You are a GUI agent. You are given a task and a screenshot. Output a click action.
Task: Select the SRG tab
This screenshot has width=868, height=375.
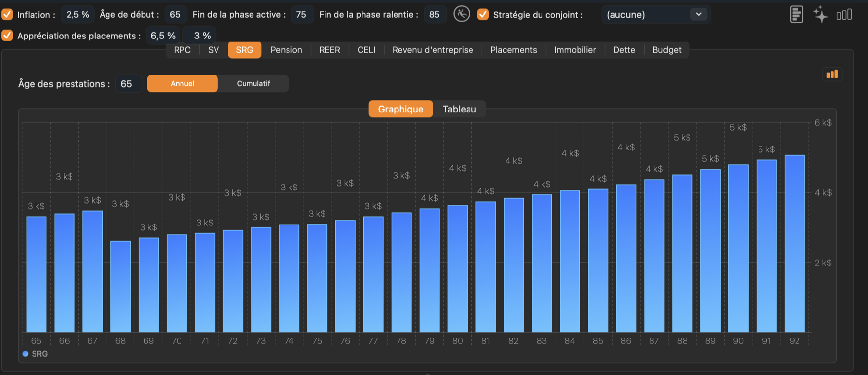coord(245,50)
